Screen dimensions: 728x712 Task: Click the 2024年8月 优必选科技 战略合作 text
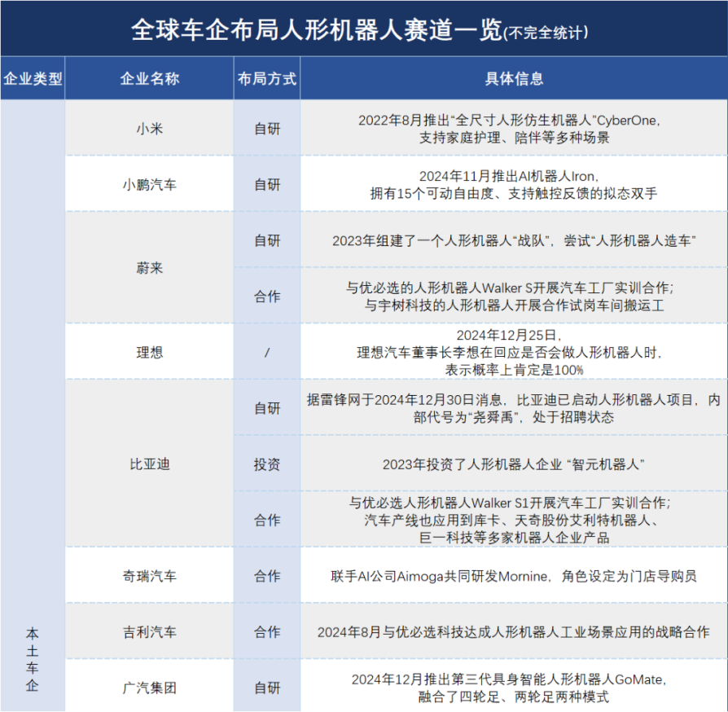(x=514, y=631)
